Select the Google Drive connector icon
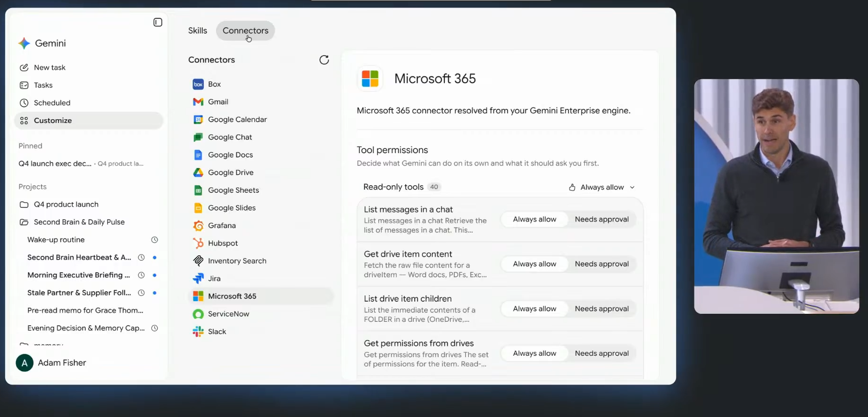Viewport: 868px width, 417px height. pos(198,172)
